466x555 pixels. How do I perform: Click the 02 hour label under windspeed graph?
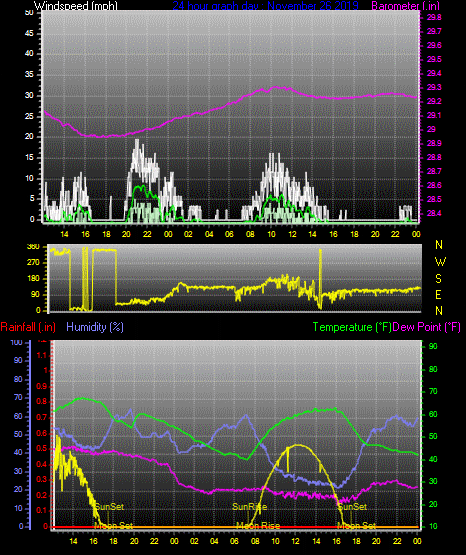click(x=188, y=234)
